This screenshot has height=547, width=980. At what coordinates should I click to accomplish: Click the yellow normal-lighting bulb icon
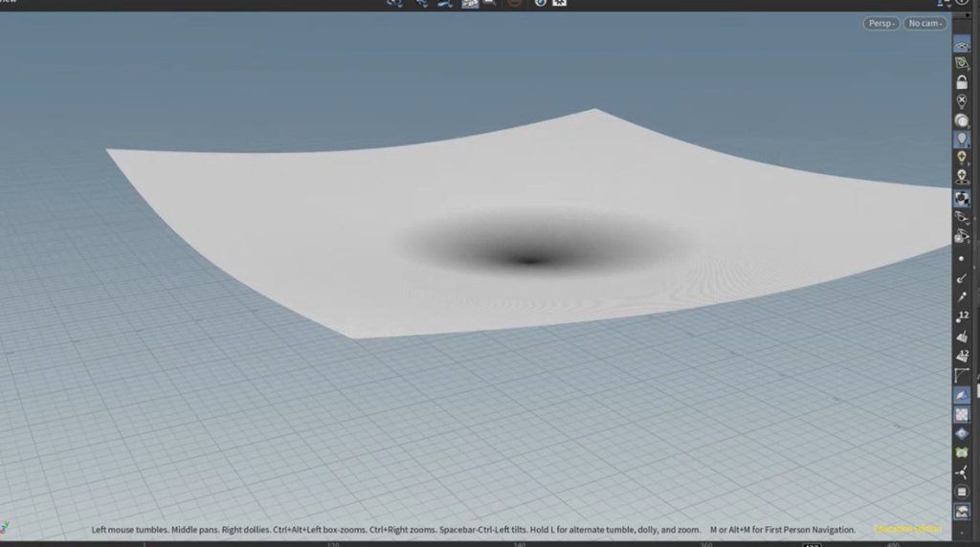(x=962, y=159)
